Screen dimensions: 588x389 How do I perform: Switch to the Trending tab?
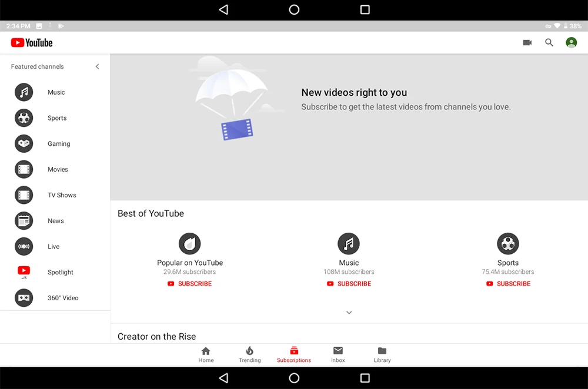point(250,354)
